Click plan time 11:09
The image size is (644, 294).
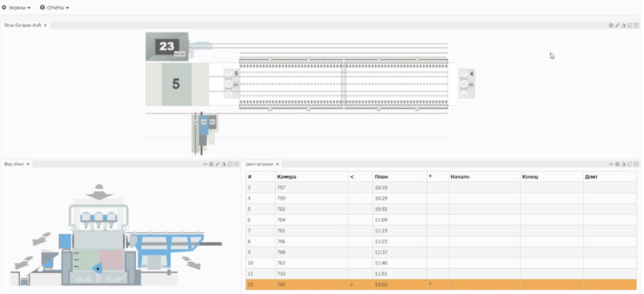[x=380, y=220]
